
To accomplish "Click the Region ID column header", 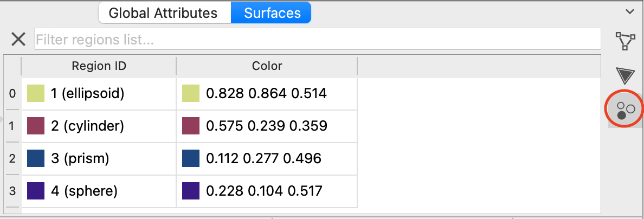I will (x=99, y=66).
